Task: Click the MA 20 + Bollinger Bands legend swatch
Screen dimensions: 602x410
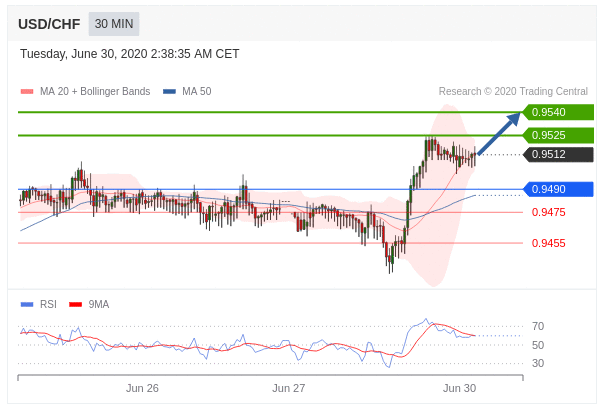Action: (x=27, y=91)
